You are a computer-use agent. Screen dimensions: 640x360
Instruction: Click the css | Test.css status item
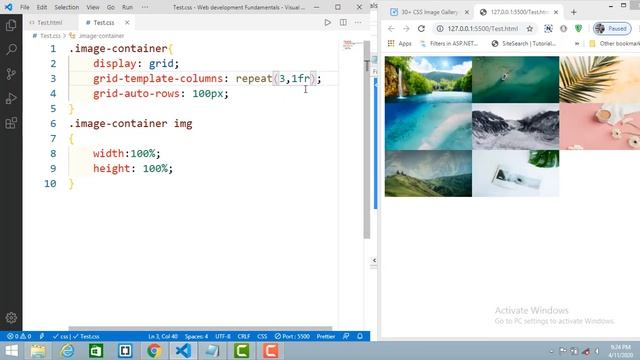click(x=76, y=336)
